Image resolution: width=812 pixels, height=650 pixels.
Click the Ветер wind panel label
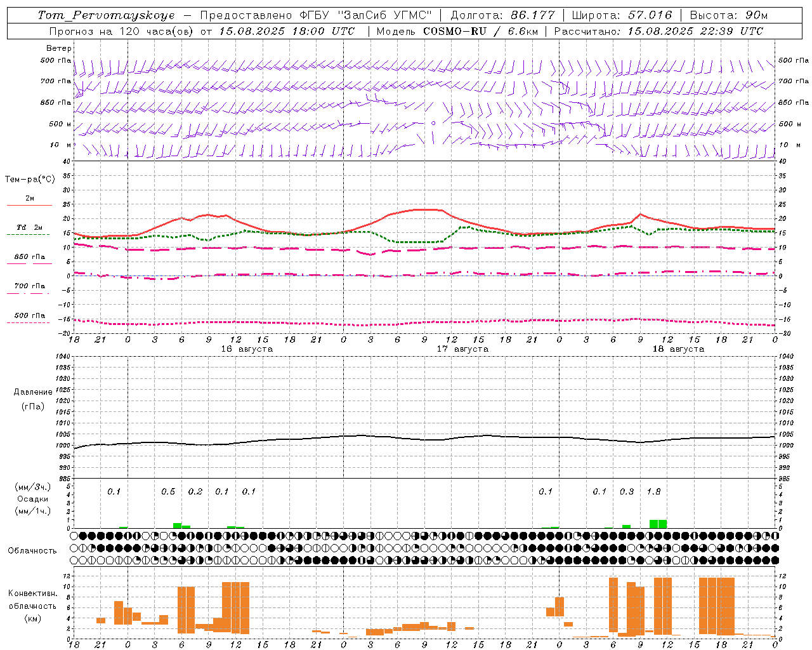point(59,48)
